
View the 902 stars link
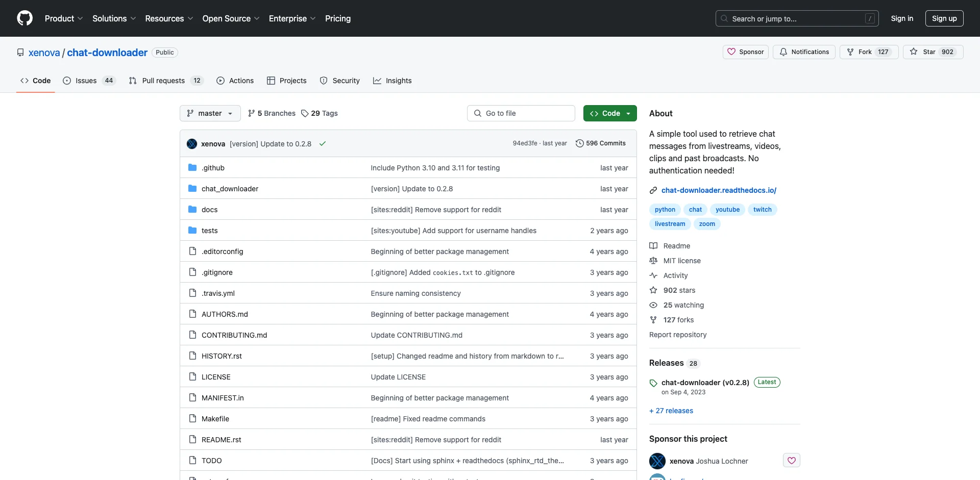672,290
